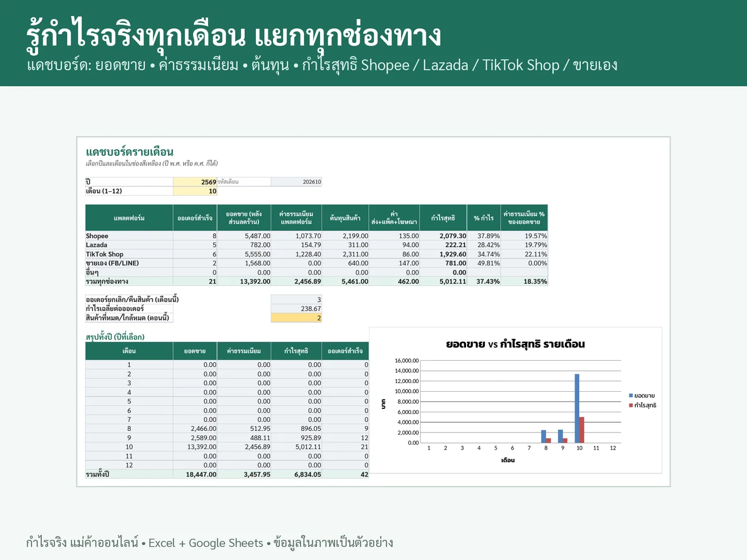The image size is (747, 560).
Task: Click the month 8 sales cell 2,466.00
Action: [195, 428]
